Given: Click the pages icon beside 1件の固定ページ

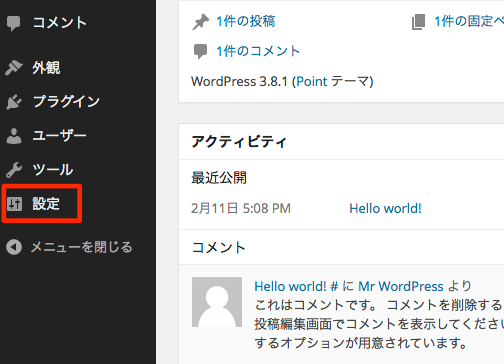Looking at the screenshot, I should (x=418, y=22).
